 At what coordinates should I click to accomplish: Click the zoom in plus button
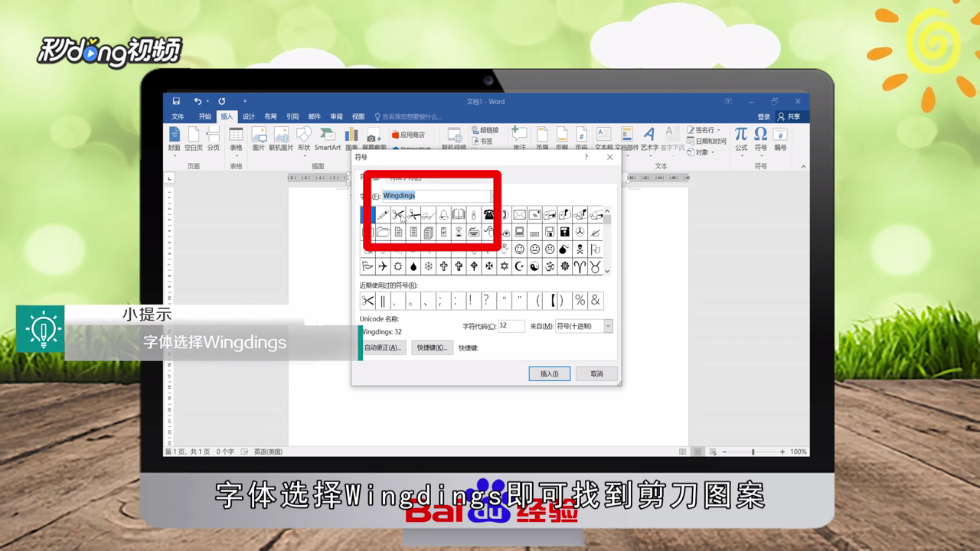pos(782,452)
